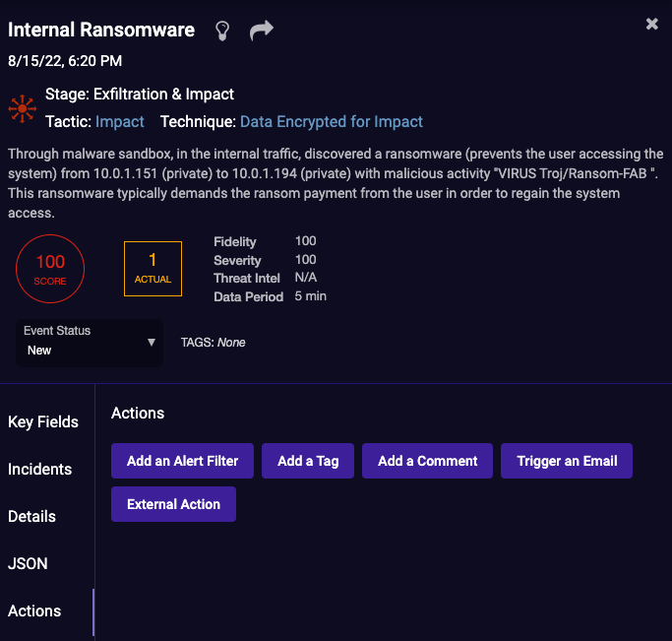Click Add an Alert Filter button
672x641 pixels.
[182, 461]
